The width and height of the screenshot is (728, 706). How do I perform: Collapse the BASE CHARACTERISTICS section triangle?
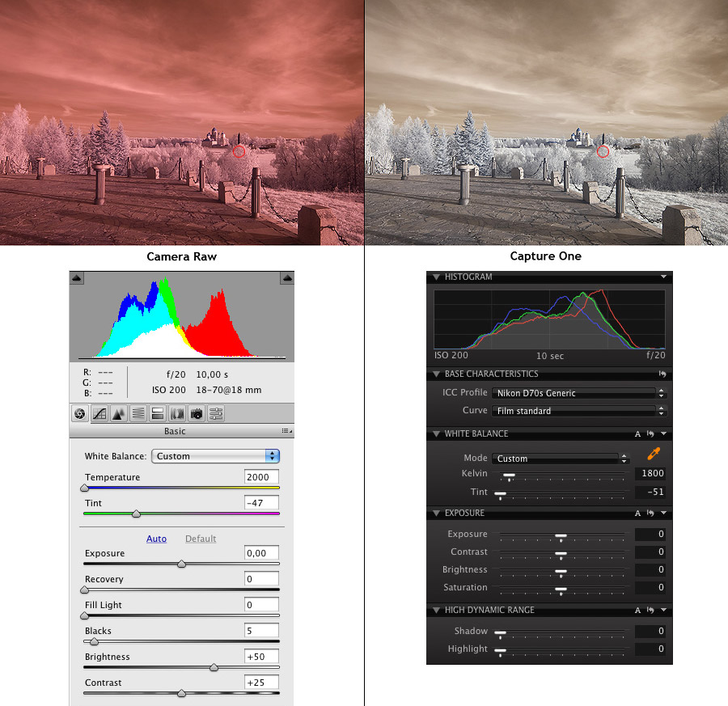click(437, 374)
